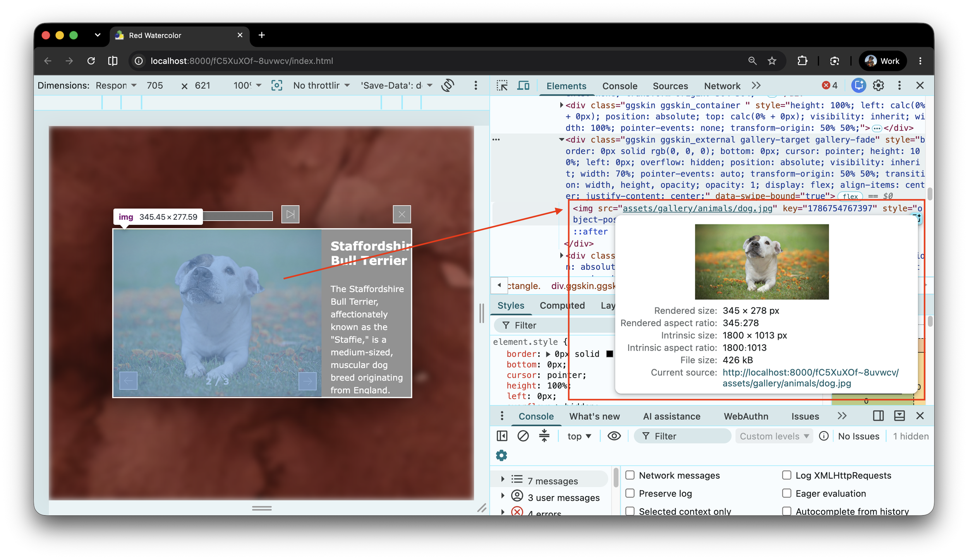Screen dimensions: 968x560
Task: Switch to the Console panel tab
Action: click(x=620, y=86)
